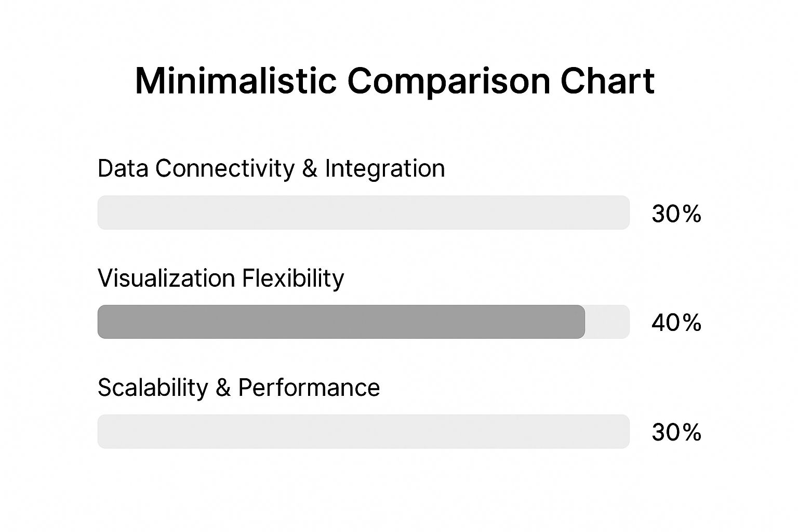Click the word "Performance" in the third label
The height and width of the screenshot is (532, 798).
click(309, 388)
